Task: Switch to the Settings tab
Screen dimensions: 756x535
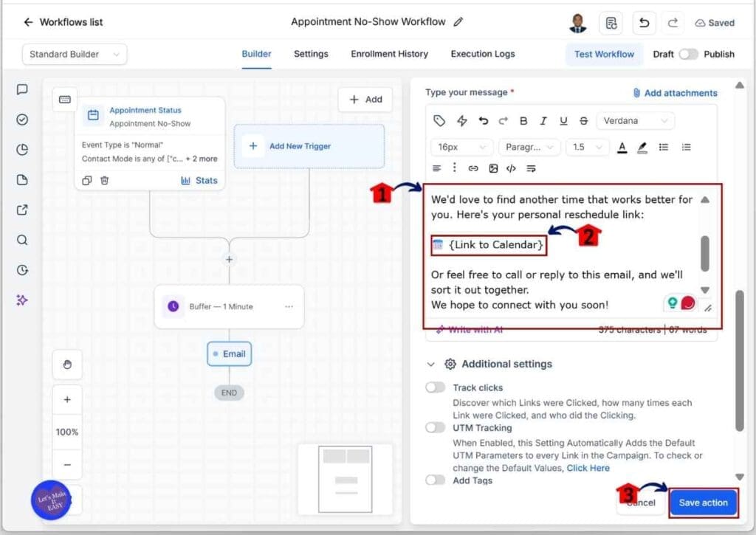Action: pyautogui.click(x=311, y=54)
